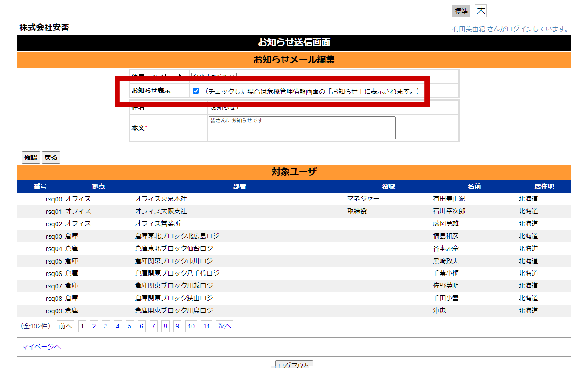
Task: Click the ログアウト logout button
Action: click(293, 364)
